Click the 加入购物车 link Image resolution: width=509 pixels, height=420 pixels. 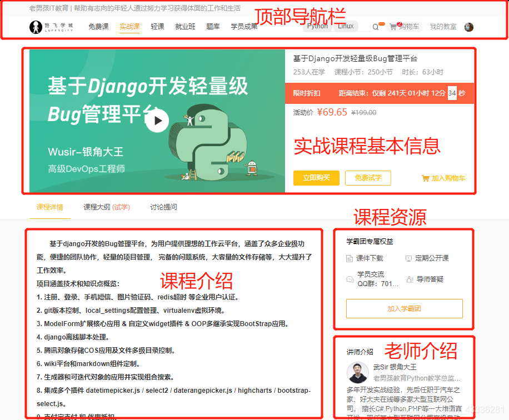point(448,178)
